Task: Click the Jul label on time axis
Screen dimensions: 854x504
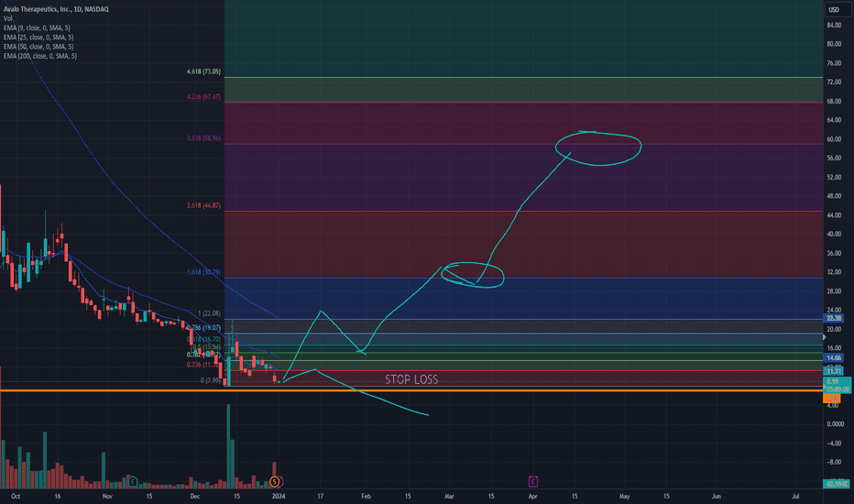Action: [x=795, y=497]
